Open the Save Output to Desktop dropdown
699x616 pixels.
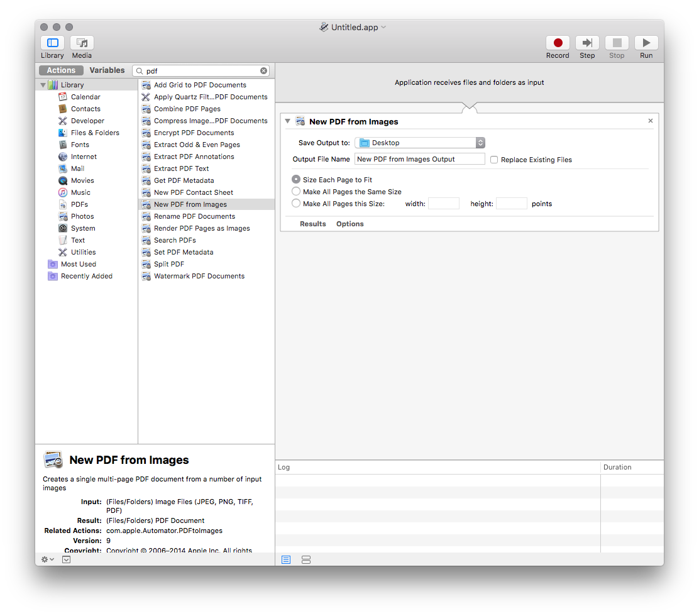point(420,143)
